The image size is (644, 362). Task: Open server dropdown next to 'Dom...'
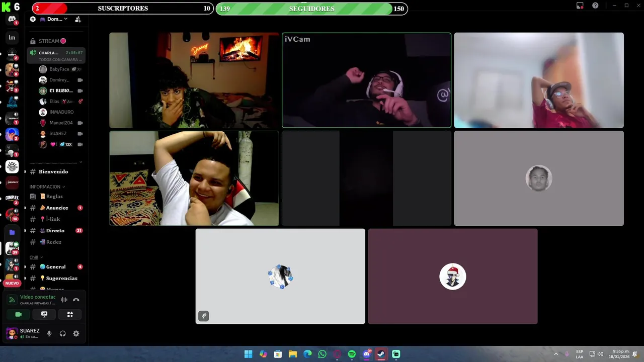pos(65,19)
